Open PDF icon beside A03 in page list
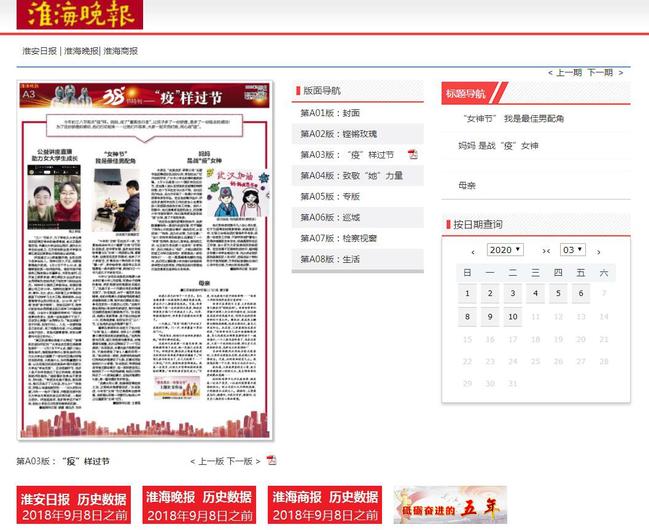Viewport: 649px width, 530px height. pyautogui.click(x=413, y=155)
